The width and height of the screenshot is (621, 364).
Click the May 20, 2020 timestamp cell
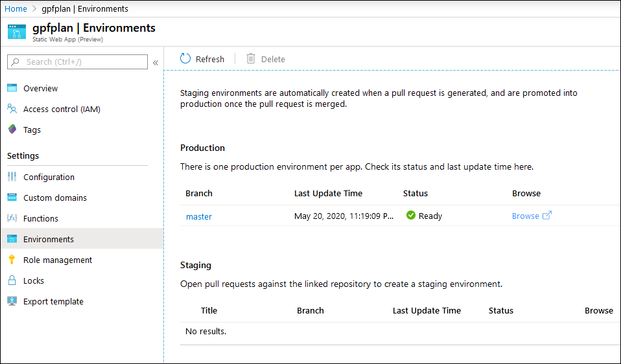344,216
